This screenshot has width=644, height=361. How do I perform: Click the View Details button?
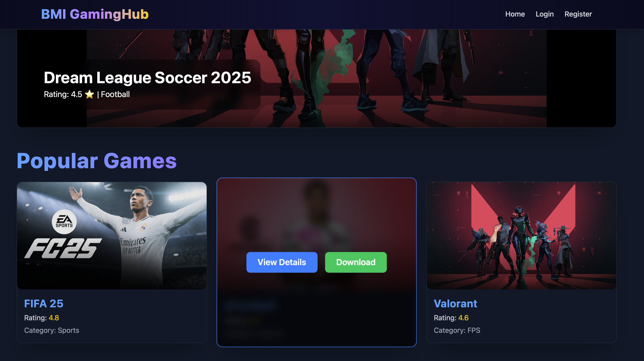click(282, 262)
